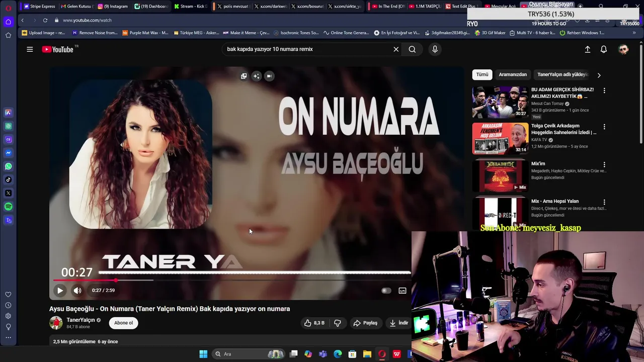
Task: Open sidebar history clock icon
Action: 8,305
